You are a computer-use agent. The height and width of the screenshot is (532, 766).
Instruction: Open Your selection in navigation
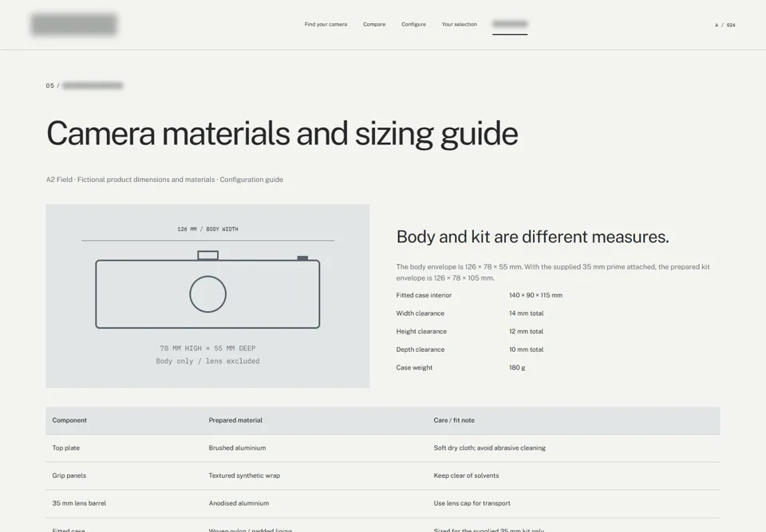tap(460, 25)
